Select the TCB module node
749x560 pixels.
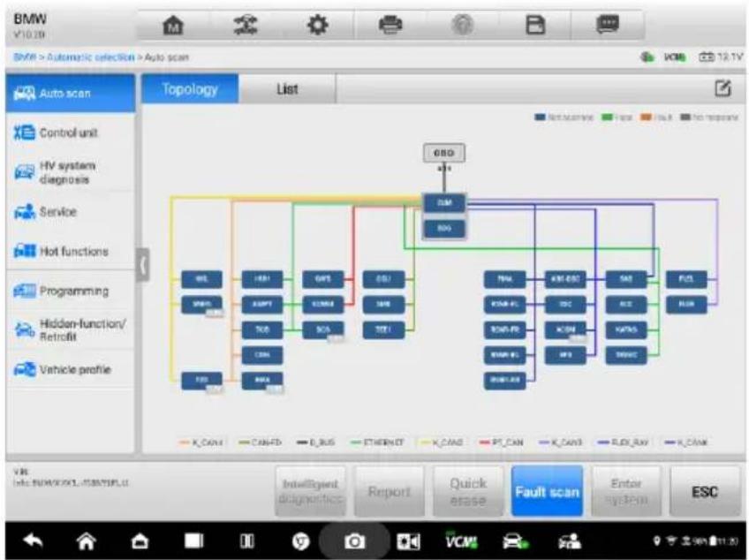tap(261, 329)
